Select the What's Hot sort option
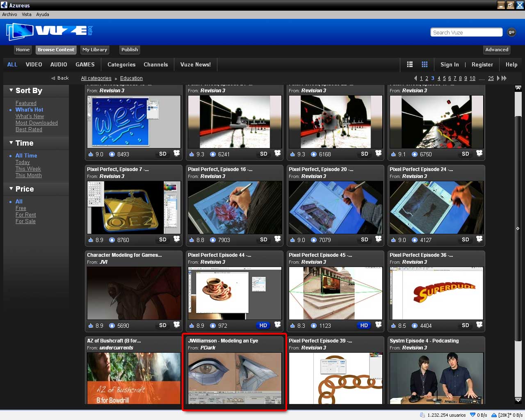 coord(29,110)
